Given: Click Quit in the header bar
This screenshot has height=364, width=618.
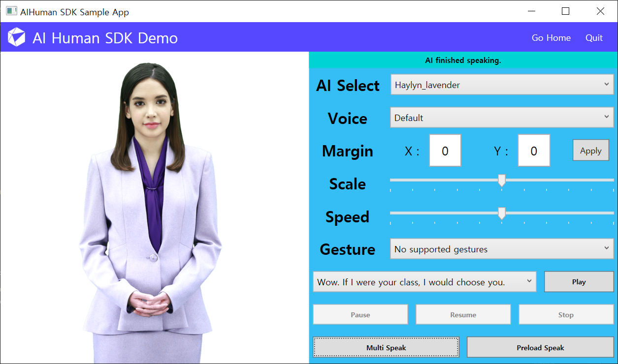Looking at the screenshot, I should pos(594,38).
